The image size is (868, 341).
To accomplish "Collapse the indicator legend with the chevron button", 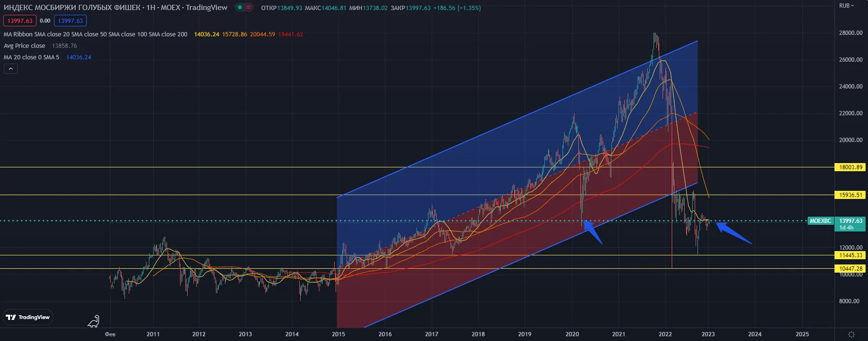I will click(11, 69).
